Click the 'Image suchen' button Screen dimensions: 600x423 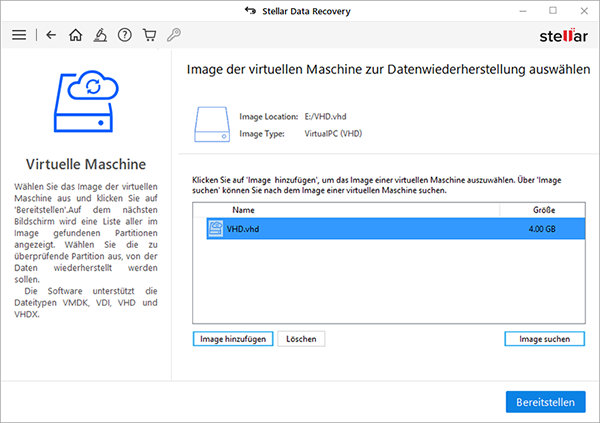tap(545, 339)
